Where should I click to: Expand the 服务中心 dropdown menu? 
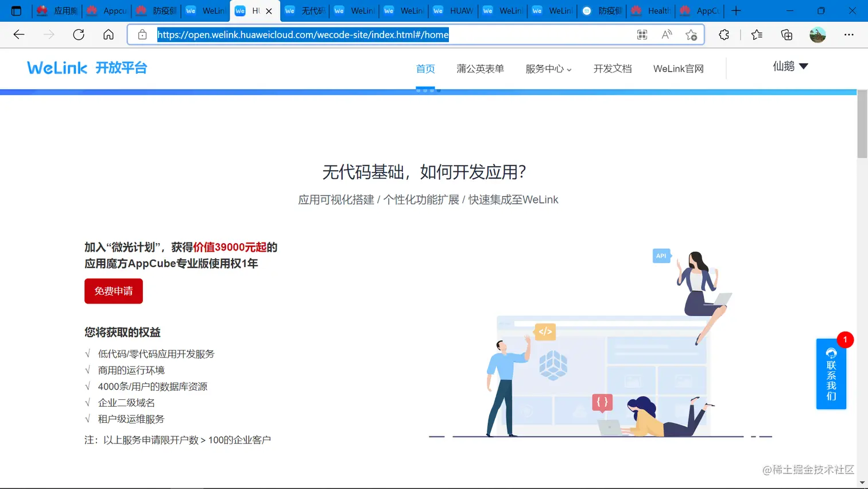tap(548, 68)
